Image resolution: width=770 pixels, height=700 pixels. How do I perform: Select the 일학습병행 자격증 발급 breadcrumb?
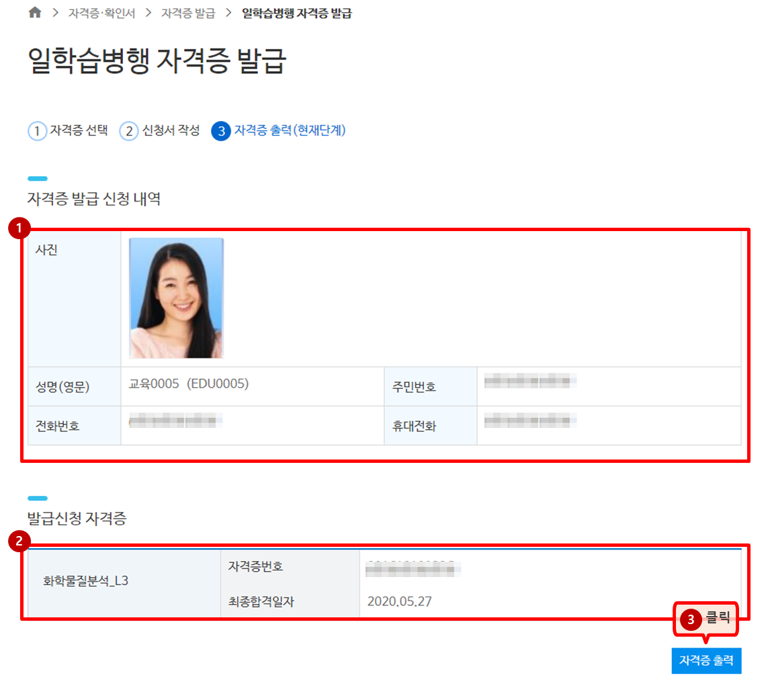pyautogui.click(x=296, y=13)
